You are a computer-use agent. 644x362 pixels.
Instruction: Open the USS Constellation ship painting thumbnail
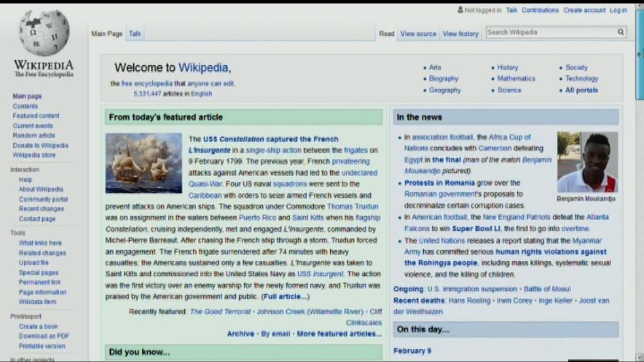tap(143, 163)
